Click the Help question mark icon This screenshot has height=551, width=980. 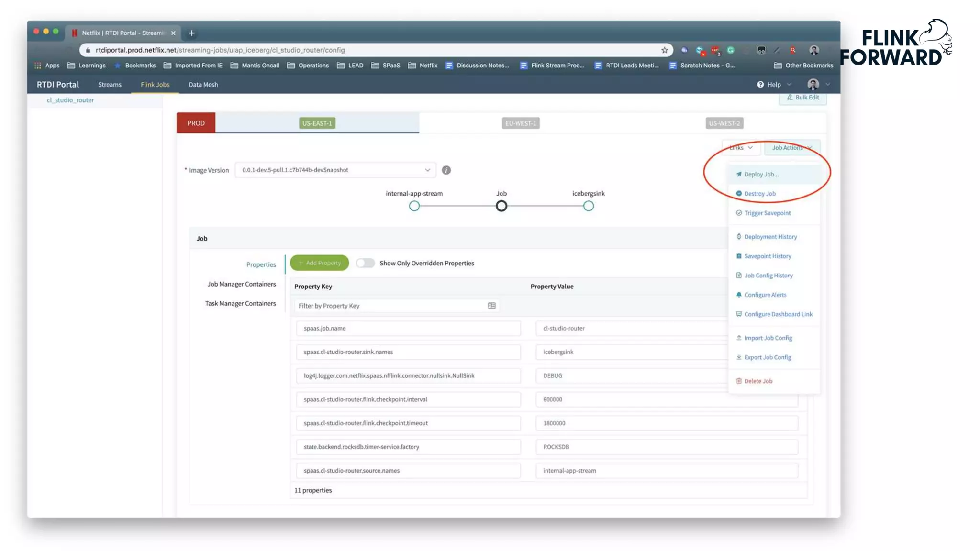tap(760, 85)
